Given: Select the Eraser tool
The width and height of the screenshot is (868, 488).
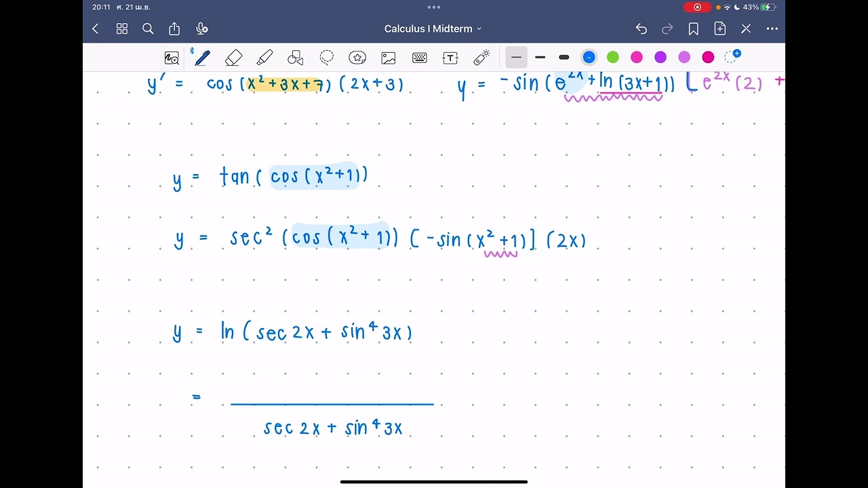Looking at the screenshot, I should tap(233, 58).
